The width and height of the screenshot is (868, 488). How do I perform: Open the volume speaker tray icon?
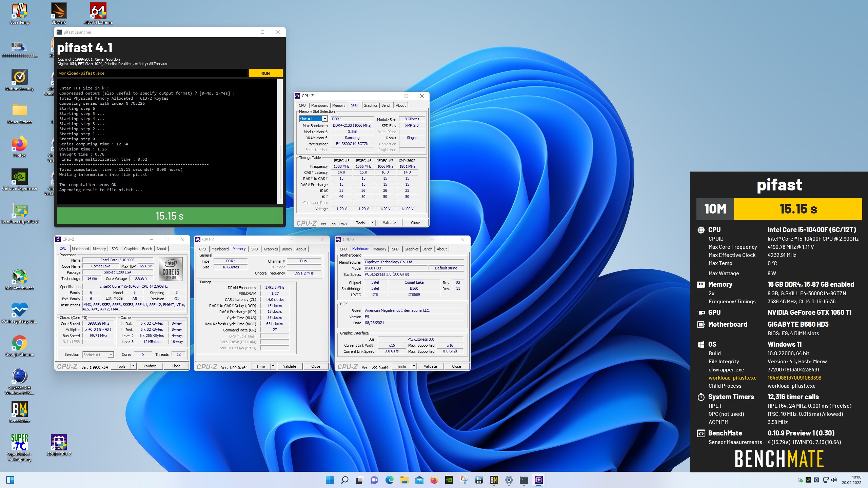pos(834,480)
